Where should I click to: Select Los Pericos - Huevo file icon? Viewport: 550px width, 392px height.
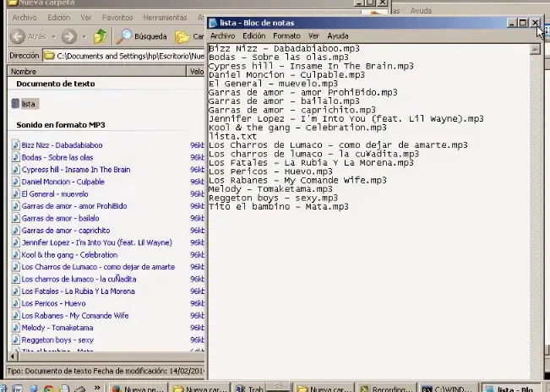click(15, 303)
